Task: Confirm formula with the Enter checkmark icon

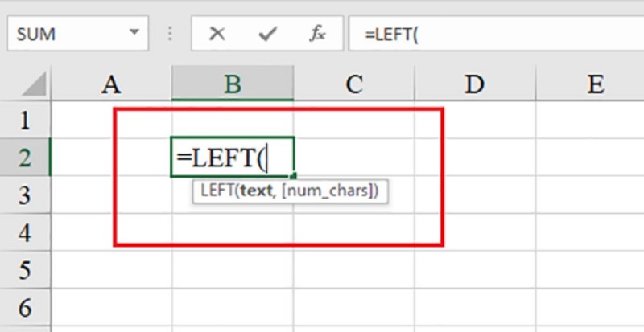Action: click(267, 35)
